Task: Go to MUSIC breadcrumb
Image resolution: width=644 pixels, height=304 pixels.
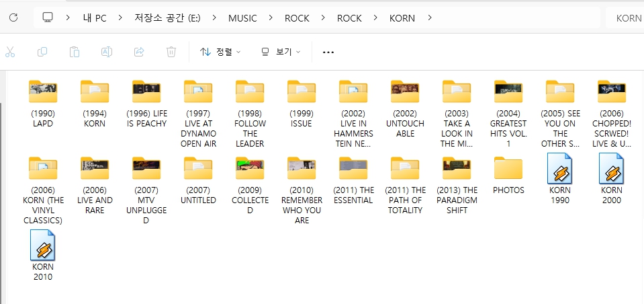Action: [x=242, y=18]
